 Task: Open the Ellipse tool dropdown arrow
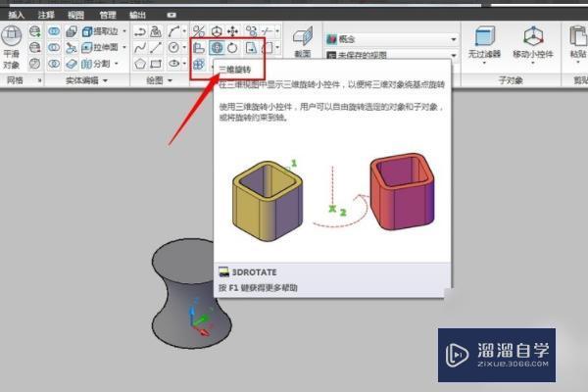184,64
